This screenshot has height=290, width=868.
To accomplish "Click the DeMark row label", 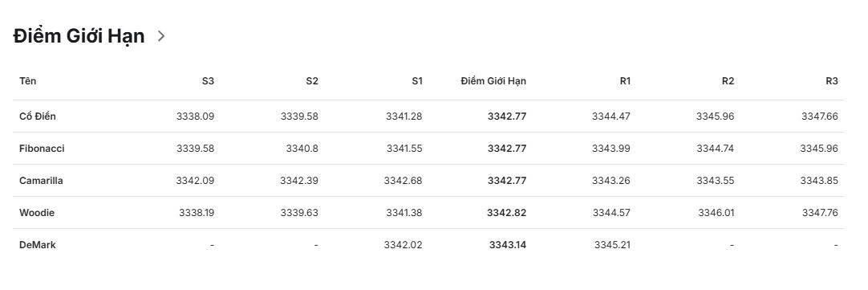I will pyautogui.click(x=38, y=245).
